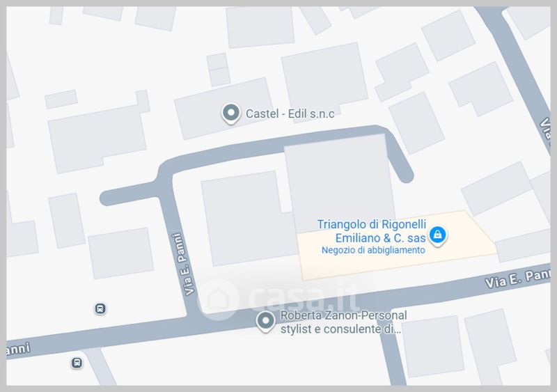Open Triangolo di Rigonelli Emiliano & C. sas label
The height and width of the screenshot is (392, 557).
point(372,231)
